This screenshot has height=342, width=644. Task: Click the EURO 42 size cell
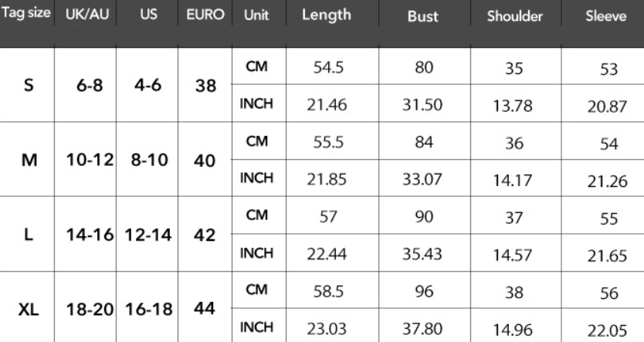pyautogui.click(x=205, y=235)
